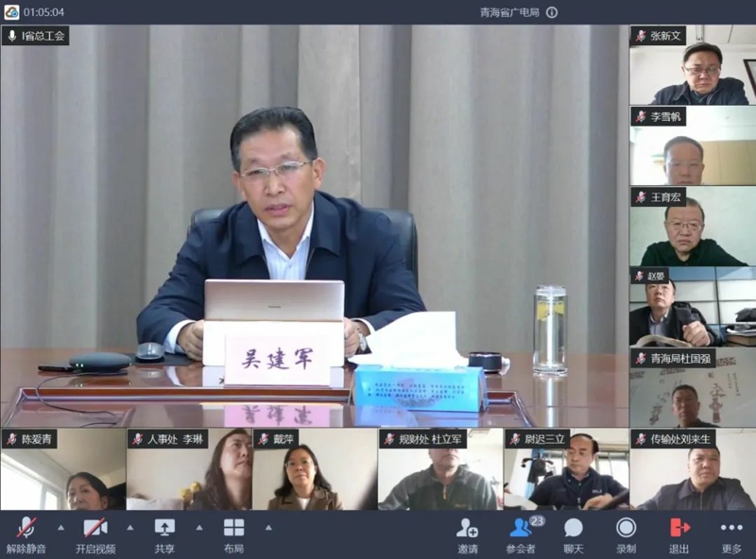Image resolution: width=756 pixels, height=559 pixels.
Task: Expand video options arrow beside 开启视频
Action: click(x=130, y=528)
